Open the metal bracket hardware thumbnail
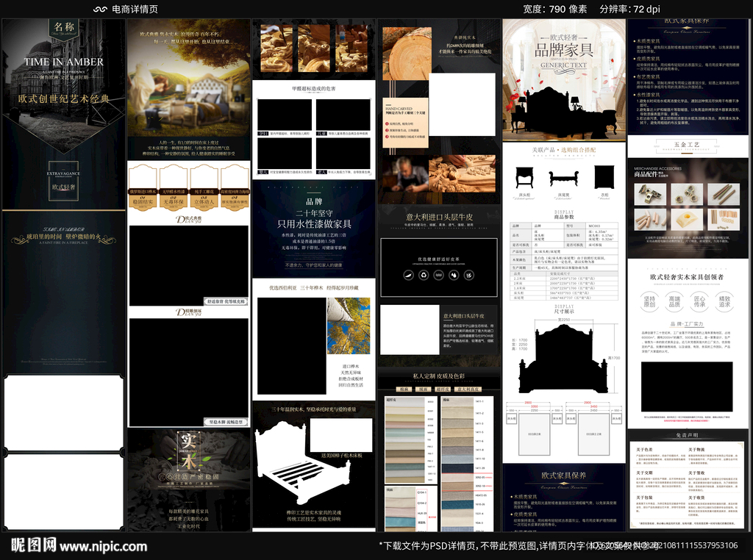The image size is (753, 560). pyautogui.click(x=649, y=194)
